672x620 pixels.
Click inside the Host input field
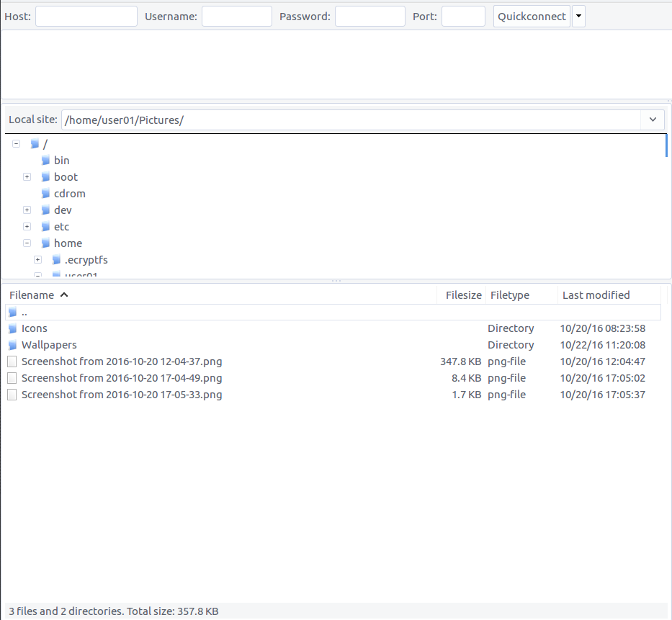coord(86,15)
